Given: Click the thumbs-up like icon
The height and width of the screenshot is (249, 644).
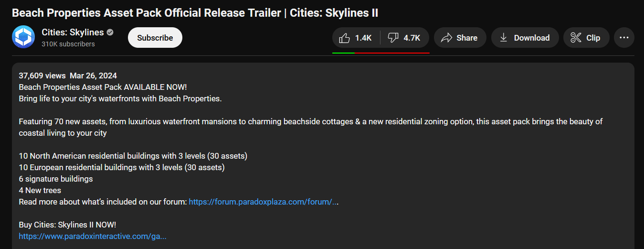Looking at the screenshot, I should click(344, 38).
